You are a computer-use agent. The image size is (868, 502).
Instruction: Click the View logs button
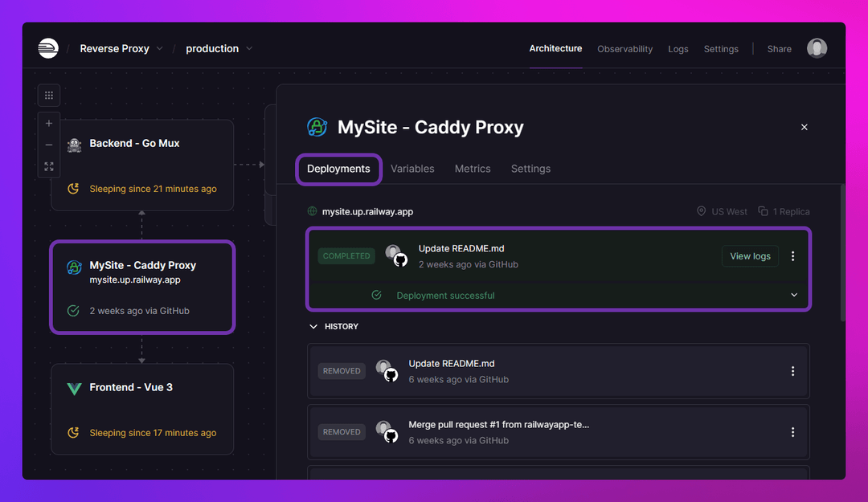pos(750,256)
